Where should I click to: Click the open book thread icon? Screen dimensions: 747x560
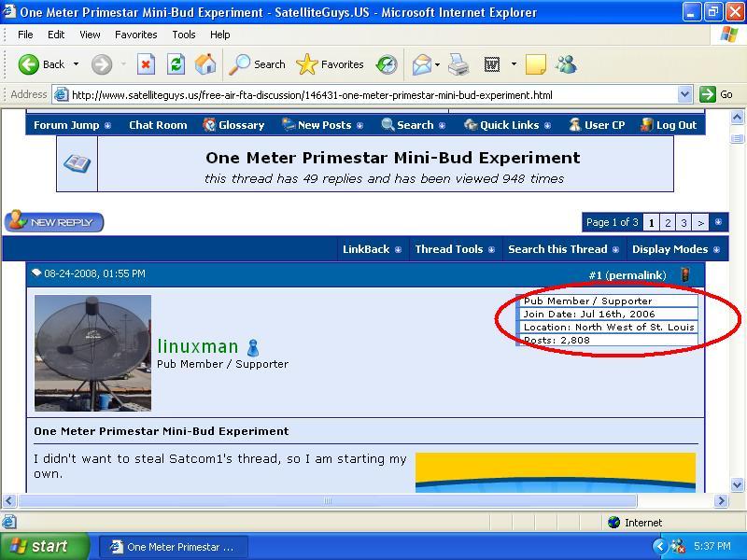(77, 164)
